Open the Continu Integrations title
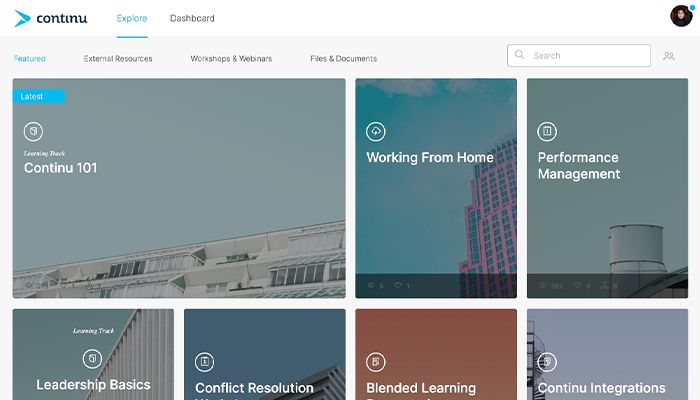 click(601, 388)
